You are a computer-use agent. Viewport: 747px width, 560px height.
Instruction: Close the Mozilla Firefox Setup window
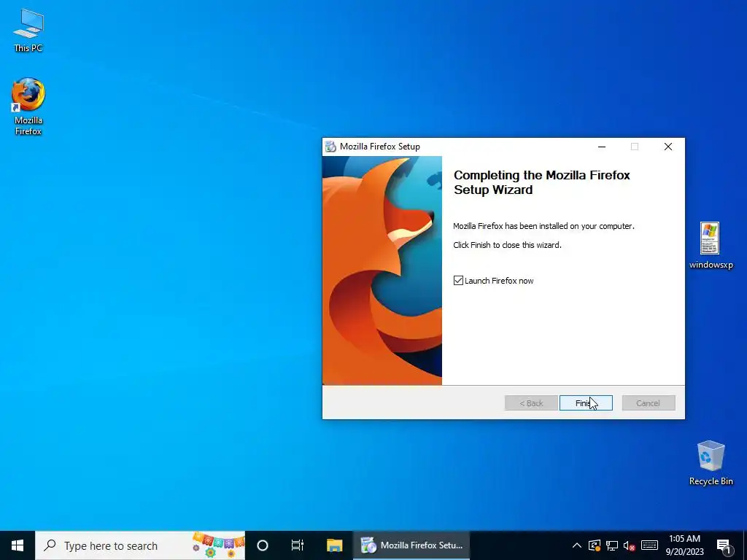pos(668,147)
